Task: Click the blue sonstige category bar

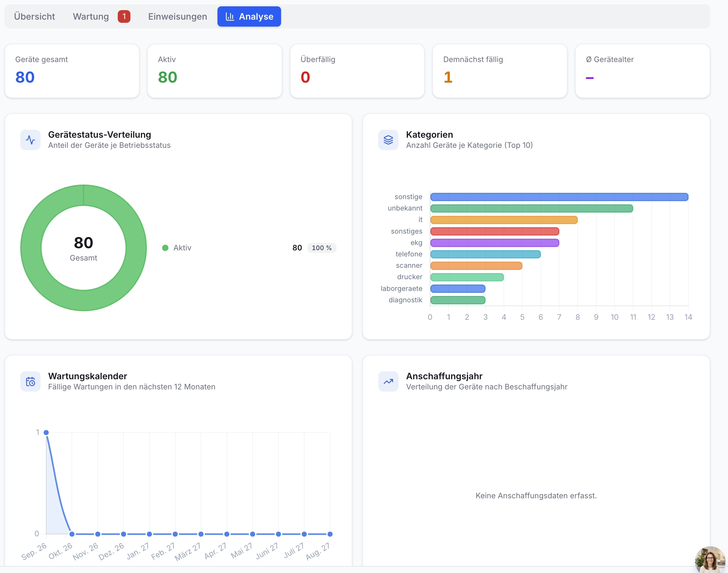Action: click(x=559, y=197)
